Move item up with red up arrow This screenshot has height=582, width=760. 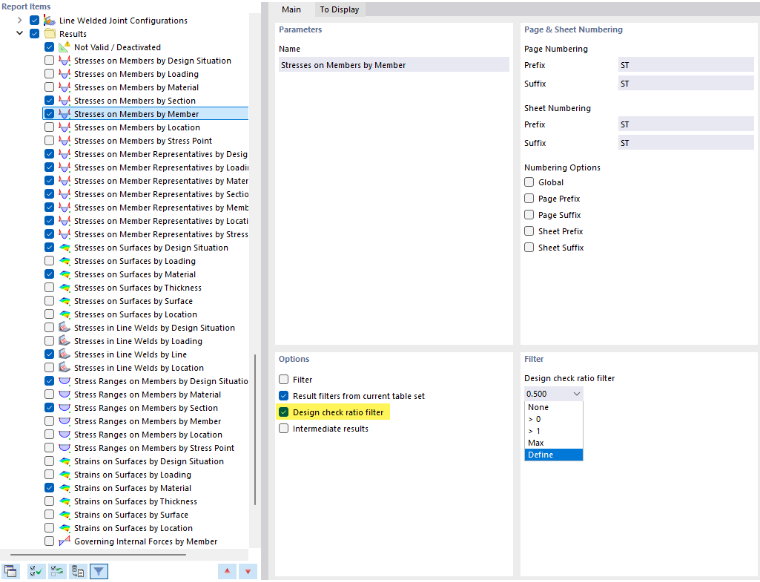point(227,571)
